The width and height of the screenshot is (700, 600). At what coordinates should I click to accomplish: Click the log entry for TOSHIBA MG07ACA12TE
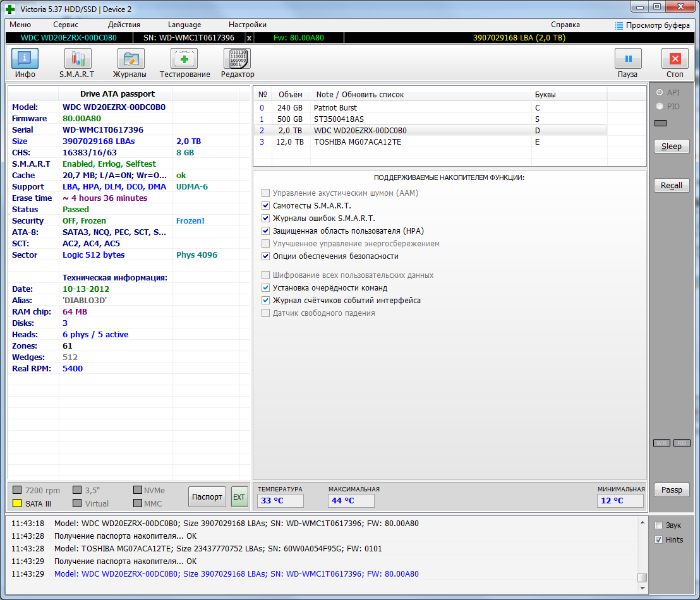tap(218, 549)
